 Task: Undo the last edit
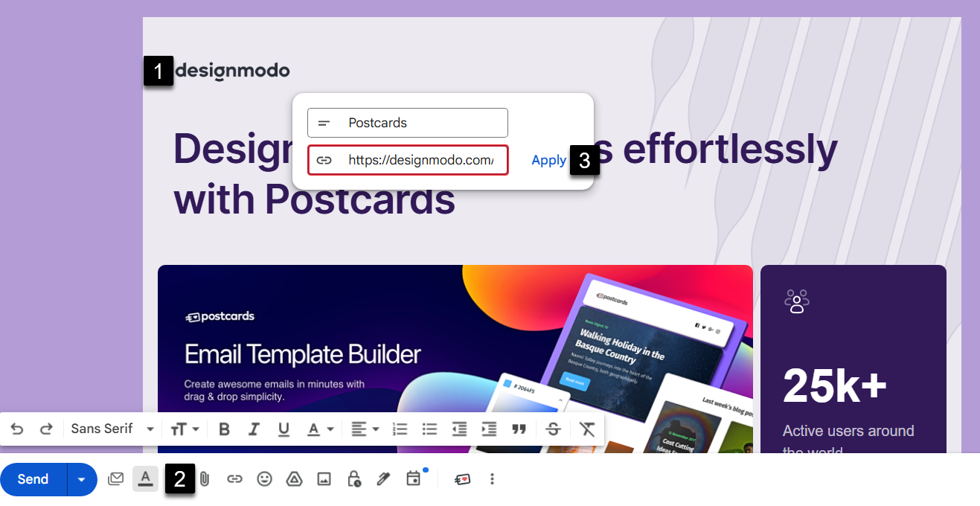pyautogui.click(x=17, y=429)
